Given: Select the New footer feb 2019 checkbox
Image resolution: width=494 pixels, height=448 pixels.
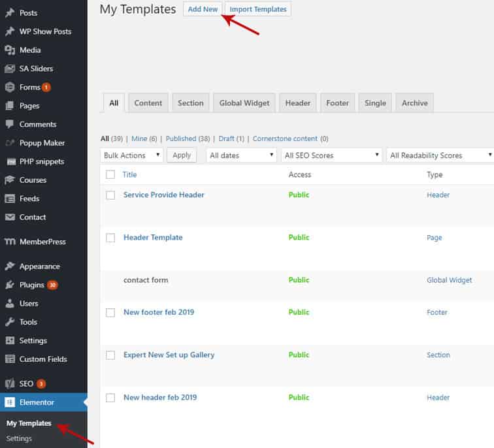Looking at the screenshot, I should pos(110,313).
